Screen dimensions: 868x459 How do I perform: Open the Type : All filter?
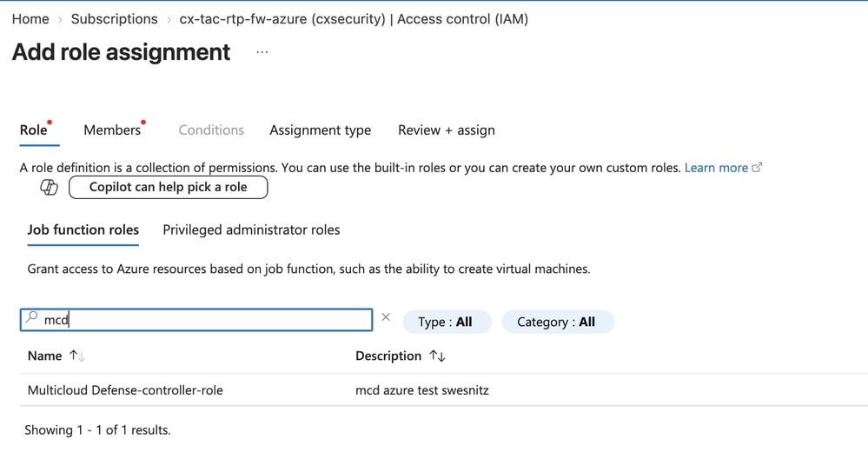pyautogui.click(x=447, y=323)
